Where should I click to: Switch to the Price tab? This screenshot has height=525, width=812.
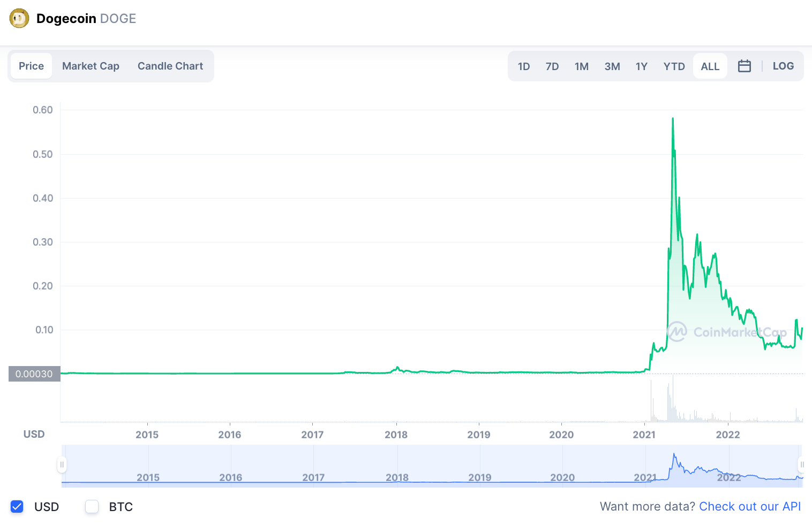pos(31,66)
